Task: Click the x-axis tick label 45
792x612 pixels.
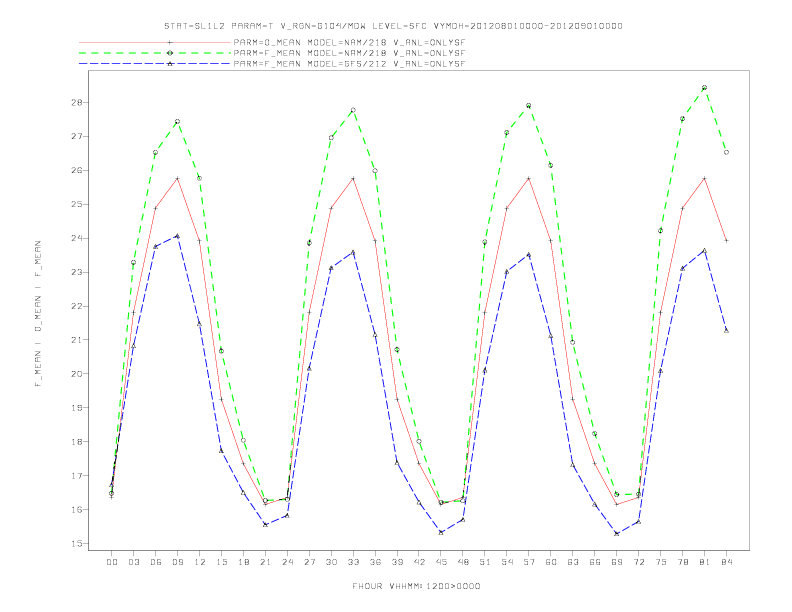Action: coord(441,562)
